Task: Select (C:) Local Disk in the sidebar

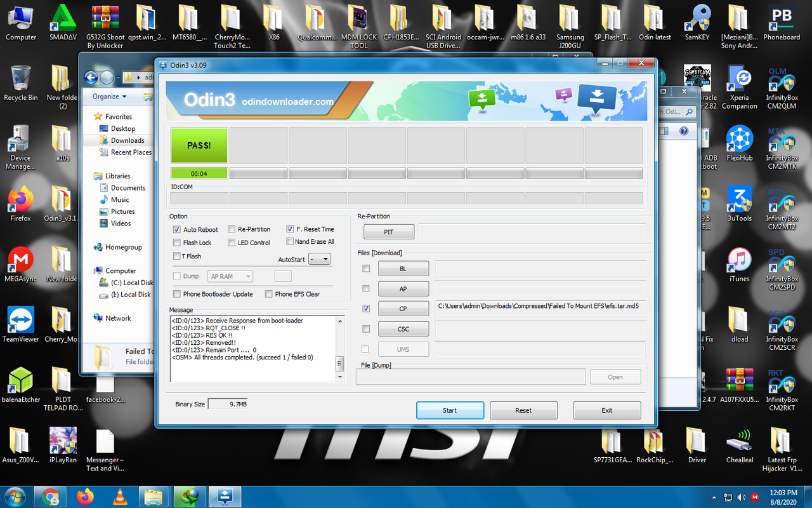Action: (x=131, y=283)
